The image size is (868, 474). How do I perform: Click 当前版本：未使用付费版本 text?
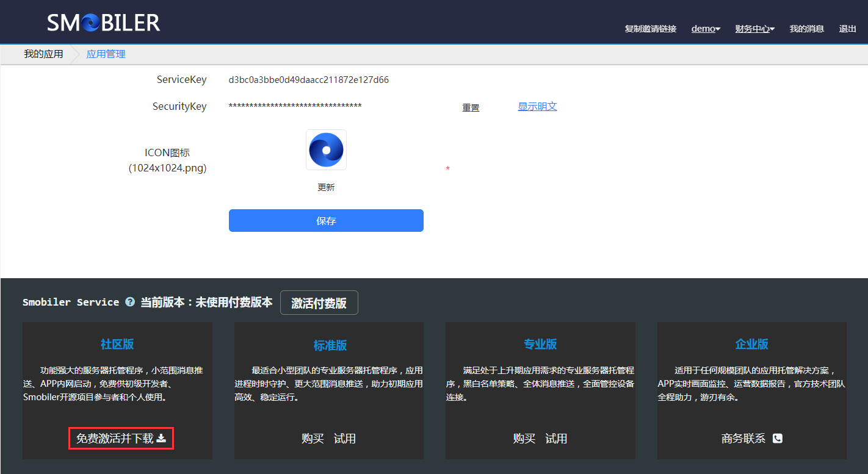(x=206, y=302)
